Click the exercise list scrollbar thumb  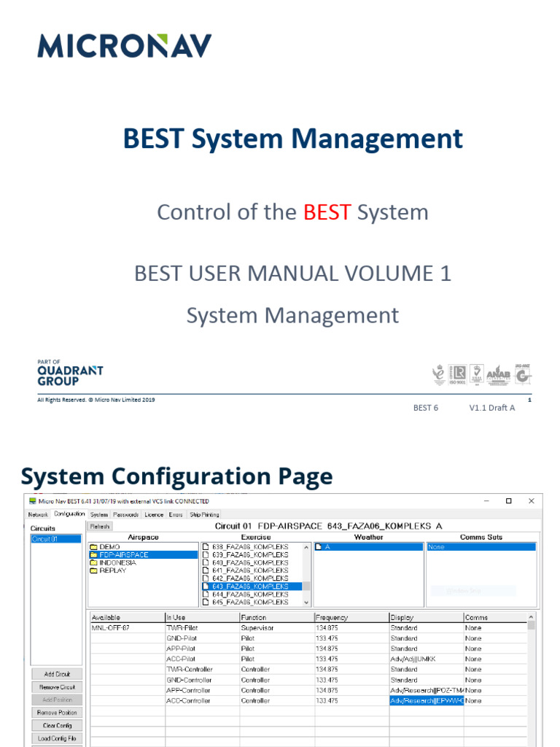pyautogui.click(x=306, y=586)
